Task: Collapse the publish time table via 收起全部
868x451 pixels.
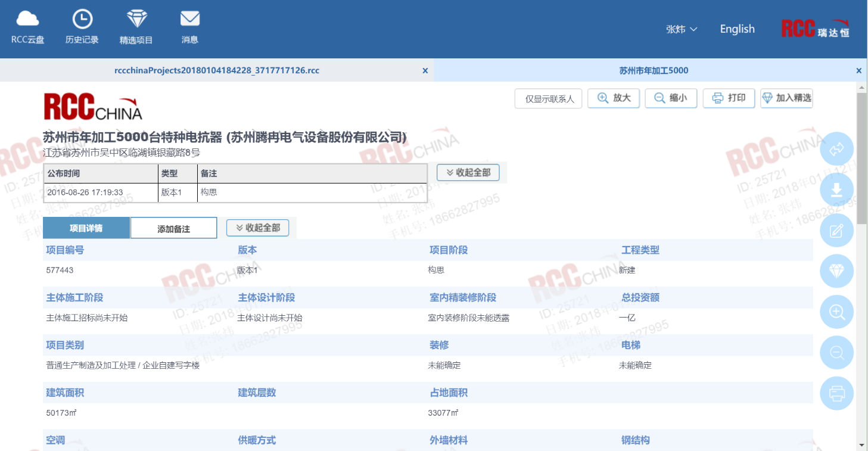Action: click(x=468, y=172)
